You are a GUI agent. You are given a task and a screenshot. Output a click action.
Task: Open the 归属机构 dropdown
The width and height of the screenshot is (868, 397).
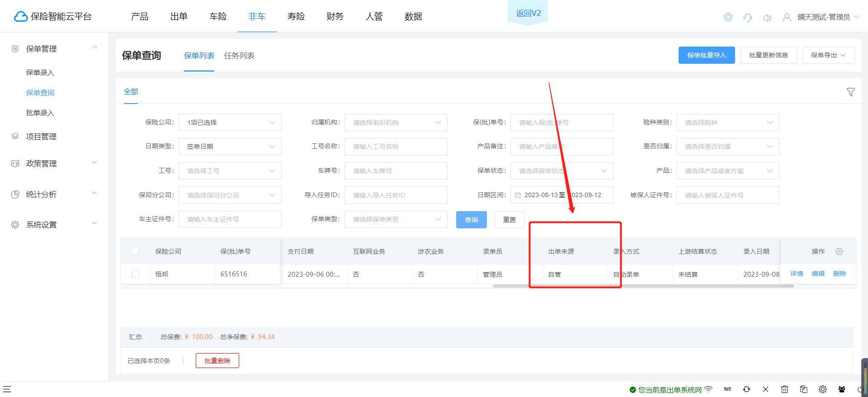(396, 123)
